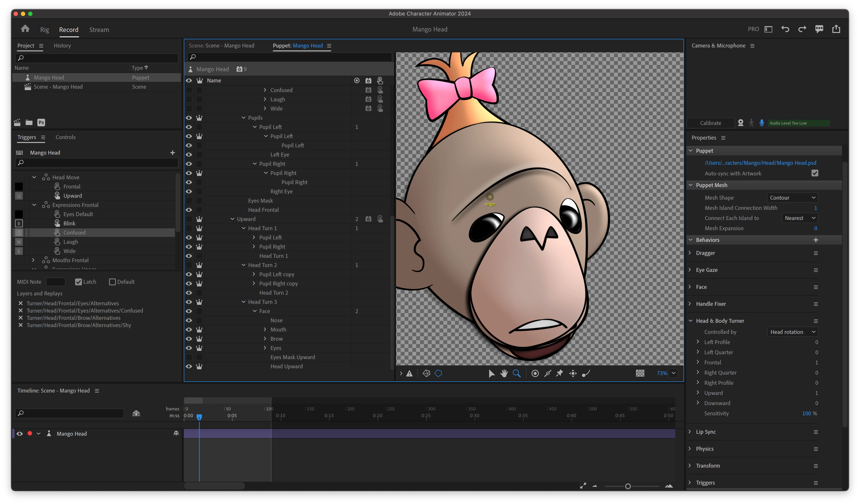Open the Controls tab
860x504 pixels.
coord(65,137)
